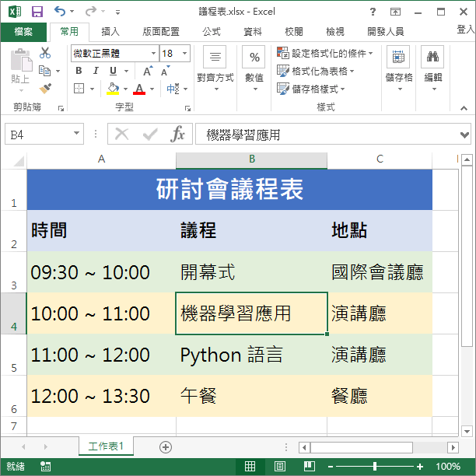Screen dimensions: 476x476
Task: Open font color palette dropdown arrow
Action: [152, 89]
